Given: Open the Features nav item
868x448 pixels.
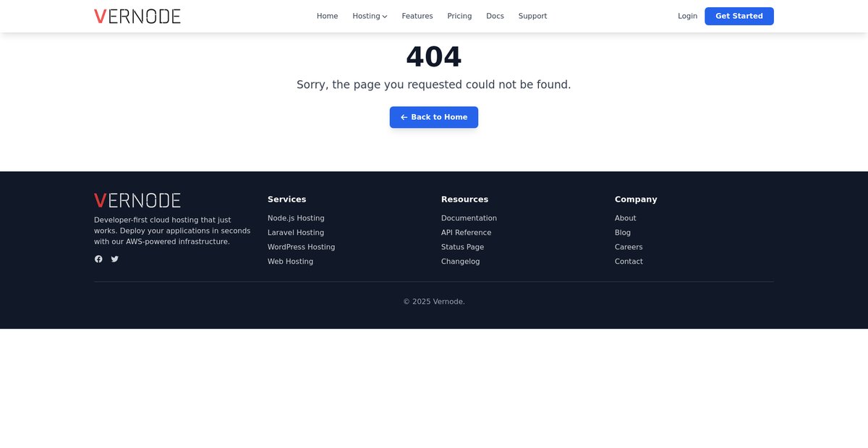Looking at the screenshot, I should pyautogui.click(x=417, y=16).
